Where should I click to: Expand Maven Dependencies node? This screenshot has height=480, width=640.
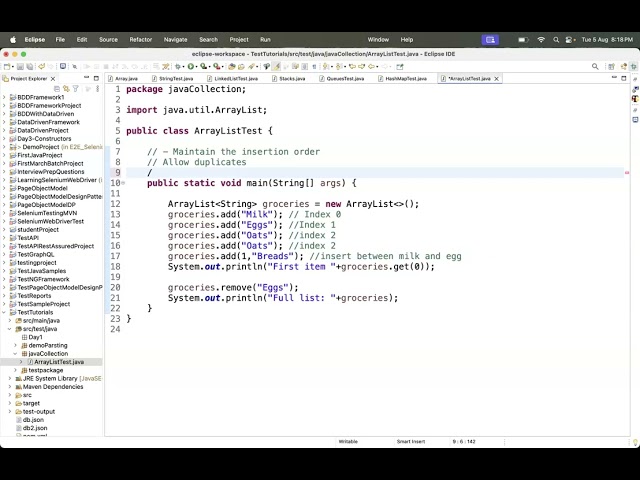click(10, 387)
